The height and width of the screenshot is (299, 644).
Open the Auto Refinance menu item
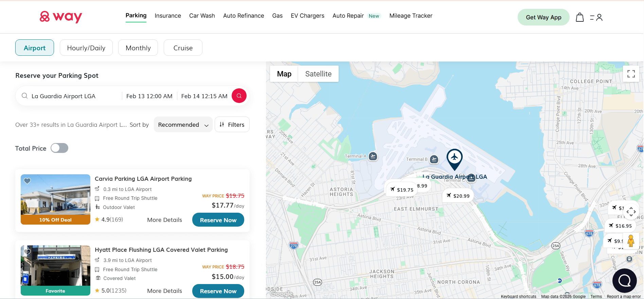click(x=244, y=16)
